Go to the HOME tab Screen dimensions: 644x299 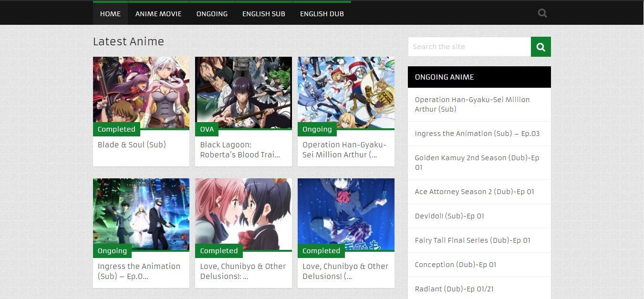tap(110, 13)
